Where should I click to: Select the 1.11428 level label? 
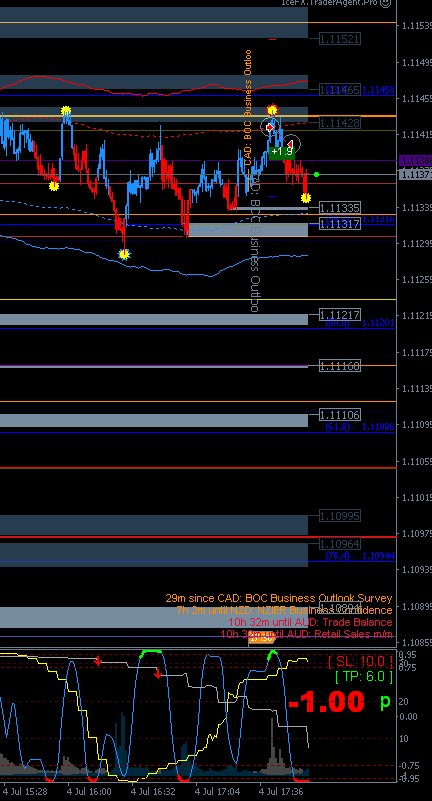point(340,123)
